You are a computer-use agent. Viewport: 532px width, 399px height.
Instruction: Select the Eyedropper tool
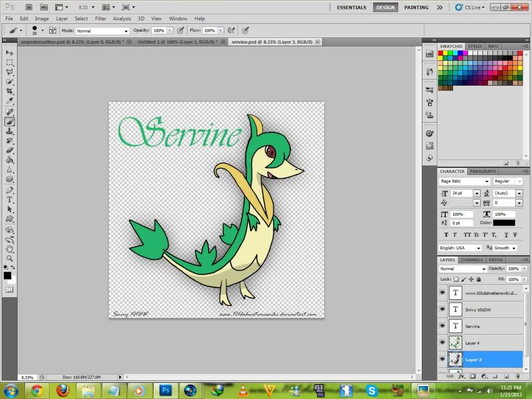point(9,101)
